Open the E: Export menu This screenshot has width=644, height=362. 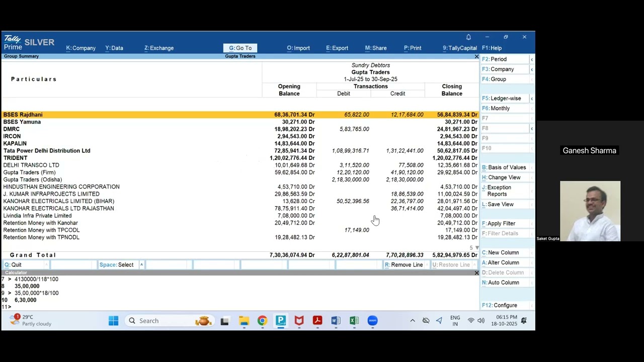coord(337,48)
